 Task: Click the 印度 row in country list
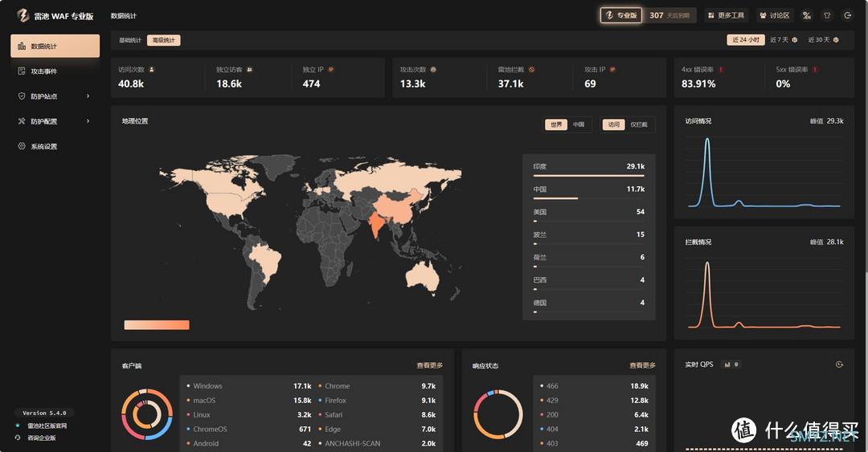click(588, 169)
